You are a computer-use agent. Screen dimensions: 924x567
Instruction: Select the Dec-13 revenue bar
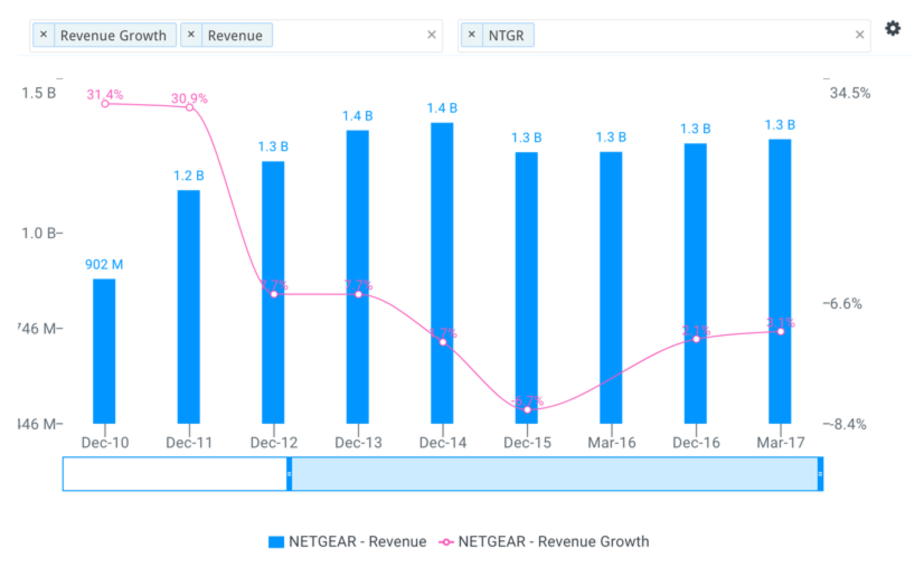pyautogui.click(x=357, y=277)
